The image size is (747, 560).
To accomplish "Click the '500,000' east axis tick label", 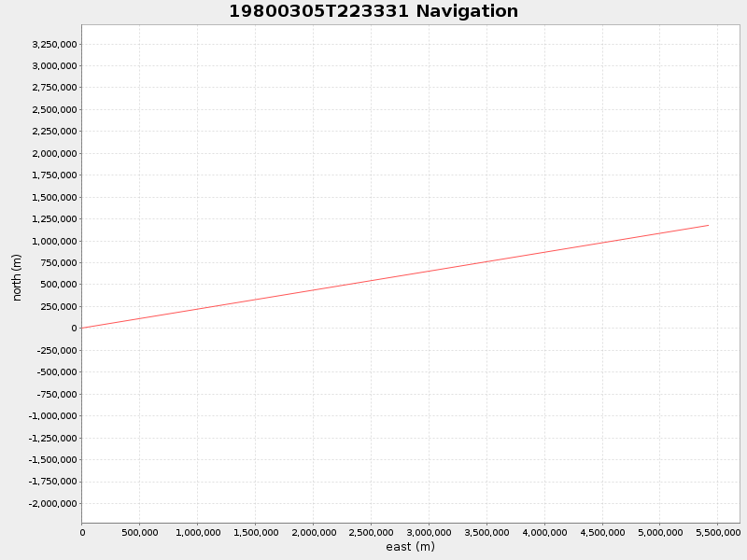I will pos(139,532).
